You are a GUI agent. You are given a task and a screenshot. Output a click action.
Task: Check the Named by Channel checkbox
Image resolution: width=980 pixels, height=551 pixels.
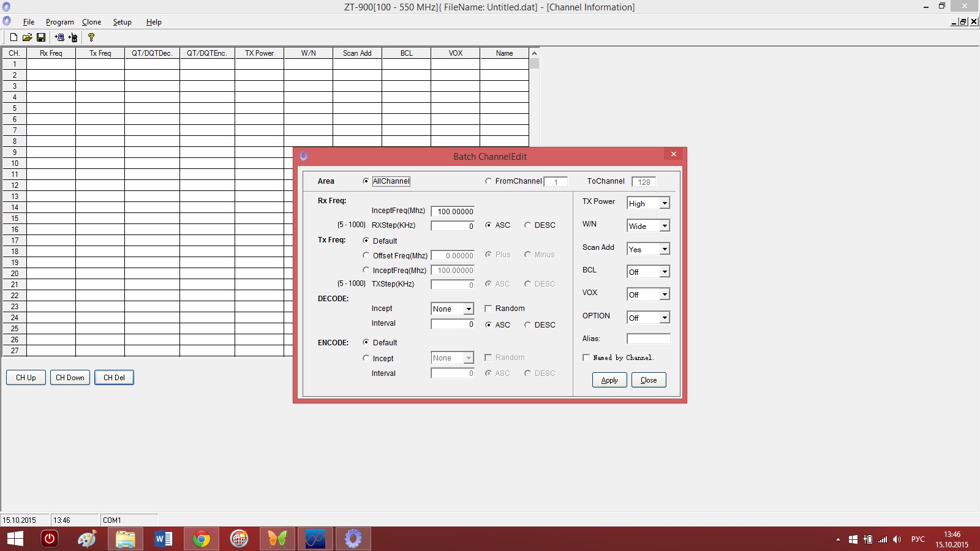[x=586, y=358]
